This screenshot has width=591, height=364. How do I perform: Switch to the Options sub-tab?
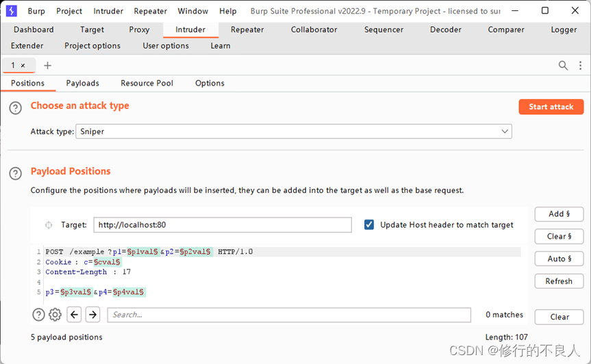[x=210, y=83]
